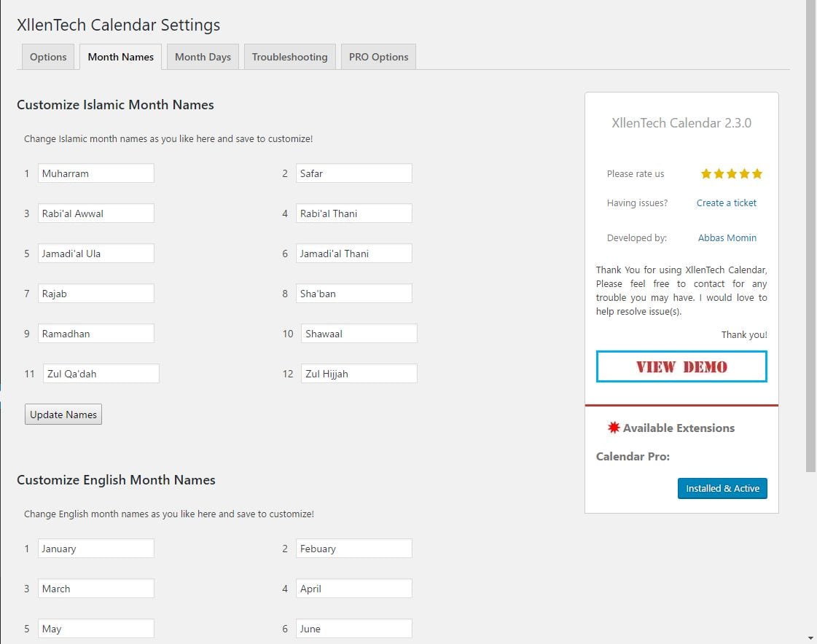
Task: Click the fifth rating star
Action: point(757,173)
